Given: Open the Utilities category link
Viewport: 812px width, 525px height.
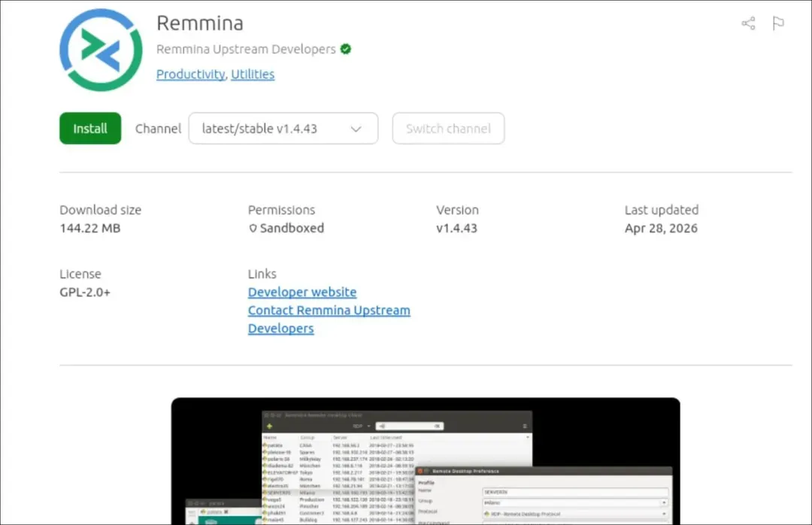Looking at the screenshot, I should [x=253, y=74].
